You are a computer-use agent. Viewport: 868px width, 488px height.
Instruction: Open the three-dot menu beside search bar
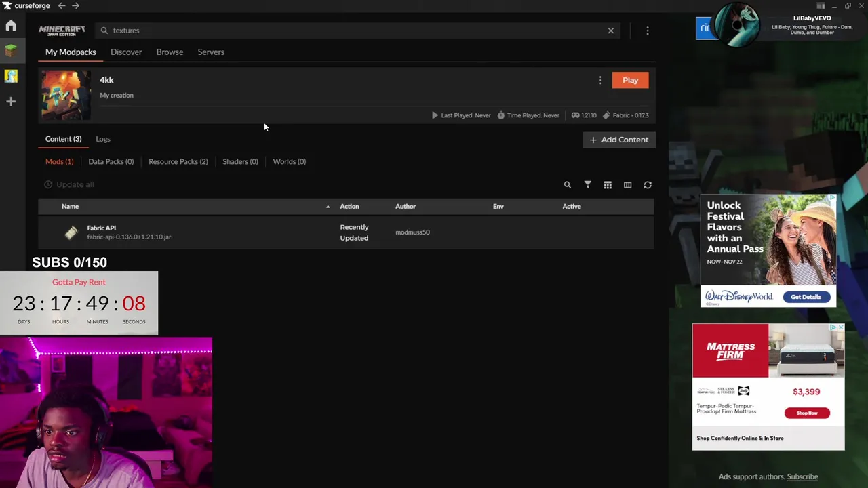[648, 30]
